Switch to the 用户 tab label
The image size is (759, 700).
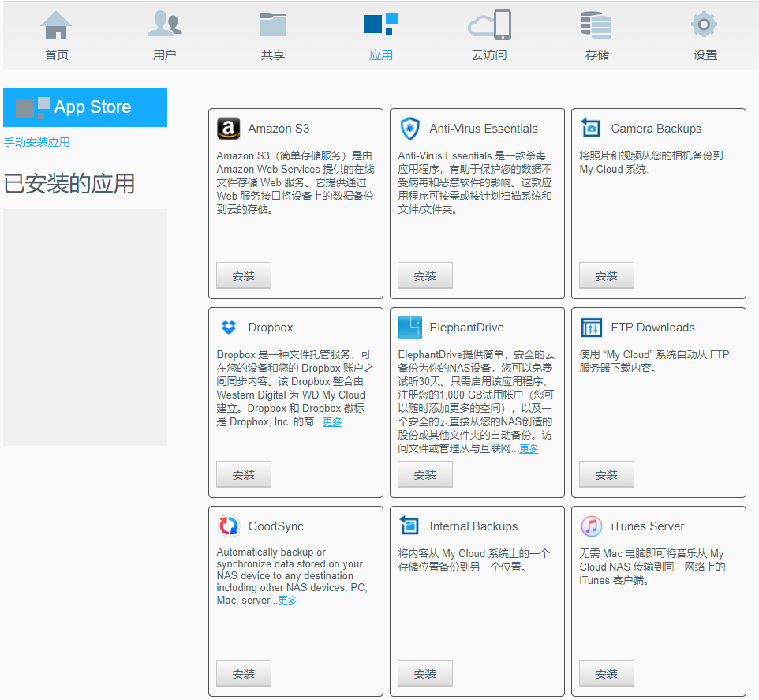[165, 54]
